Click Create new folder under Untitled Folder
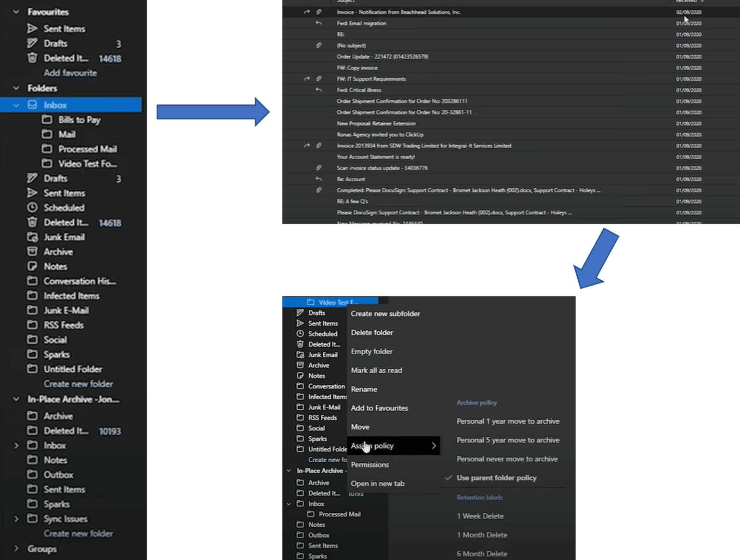The width and height of the screenshot is (740, 560). (x=79, y=384)
